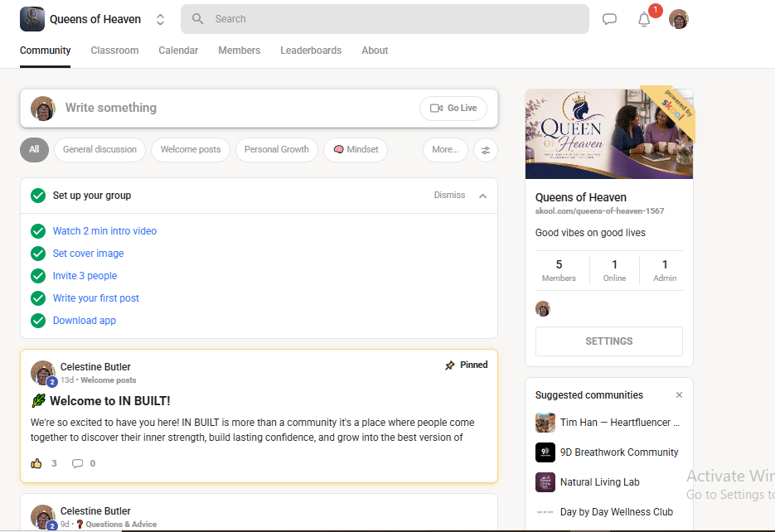Open Write your first post link
775x532 pixels.
[96, 298]
